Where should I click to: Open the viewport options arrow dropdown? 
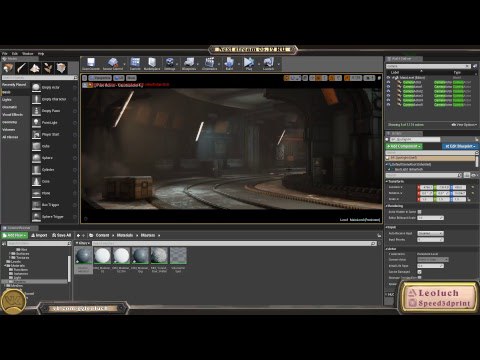click(85, 78)
